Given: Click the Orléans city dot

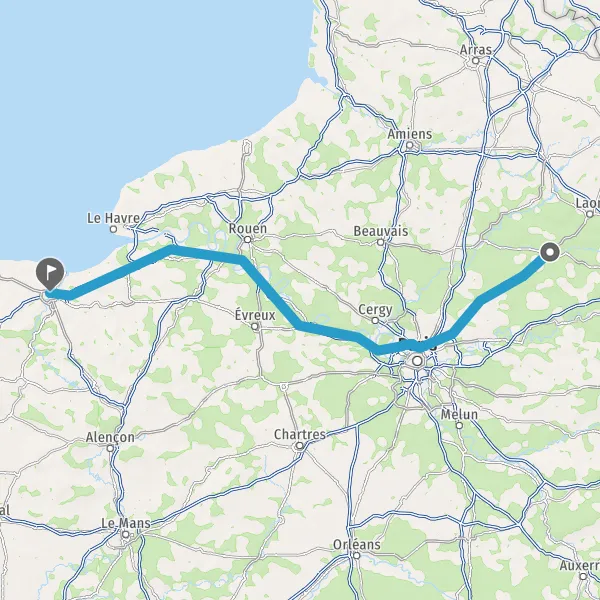Looking at the screenshot, I should click(357, 555).
